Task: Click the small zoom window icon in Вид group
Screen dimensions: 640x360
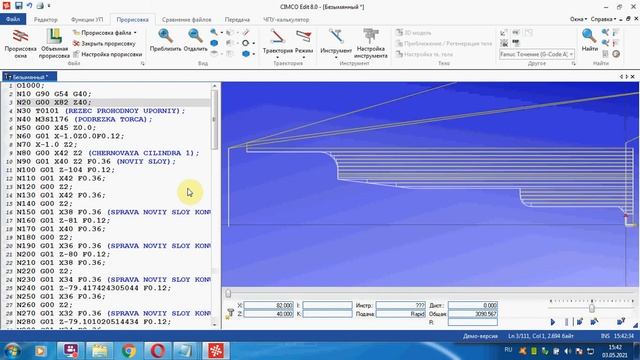Action: [214, 32]
